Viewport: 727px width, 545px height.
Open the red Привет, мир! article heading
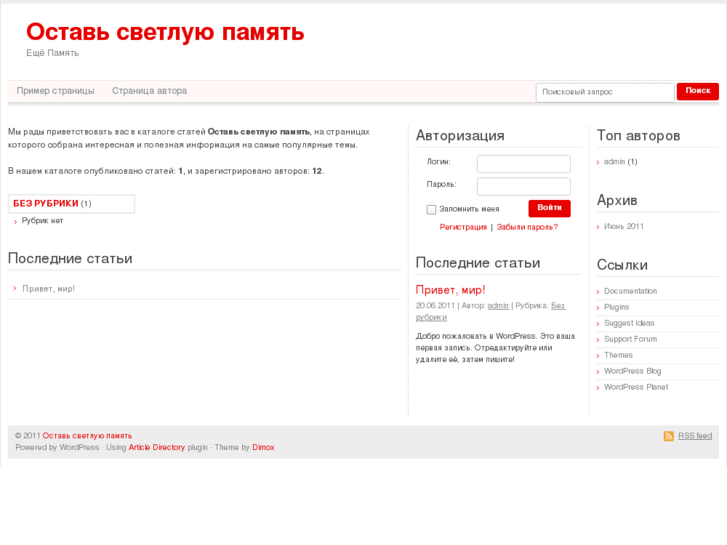pos(450,290)
